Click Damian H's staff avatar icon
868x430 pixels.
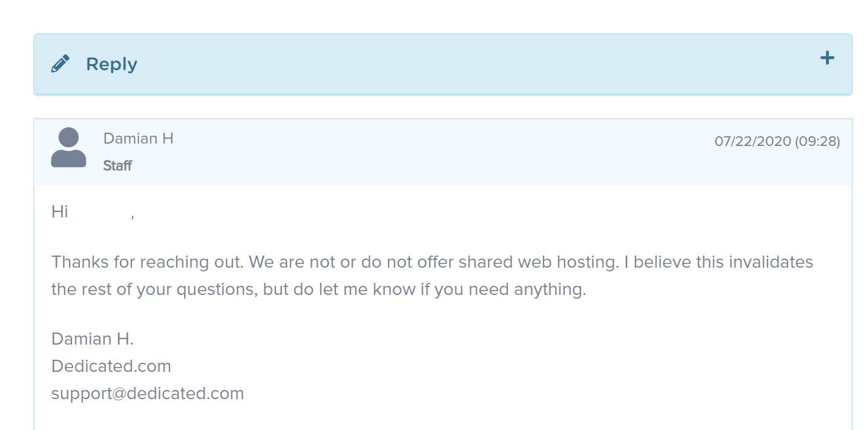[x=68, y=147]
